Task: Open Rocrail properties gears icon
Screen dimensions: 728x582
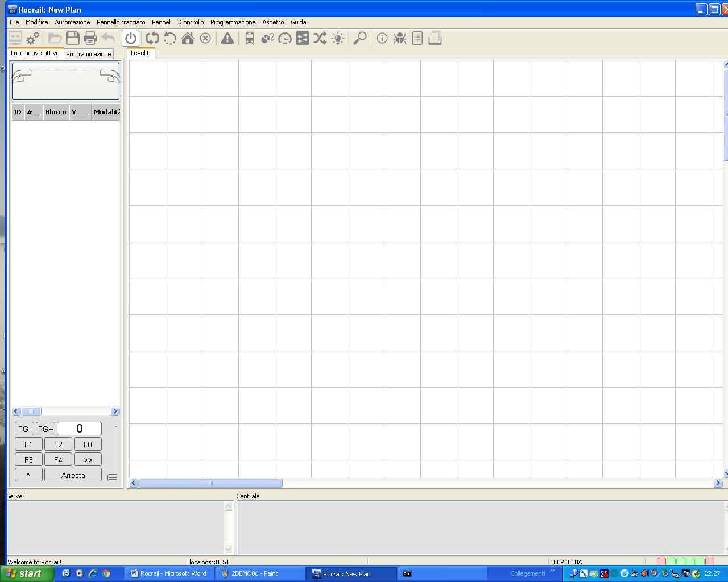Action: click(x=33, y=39)
